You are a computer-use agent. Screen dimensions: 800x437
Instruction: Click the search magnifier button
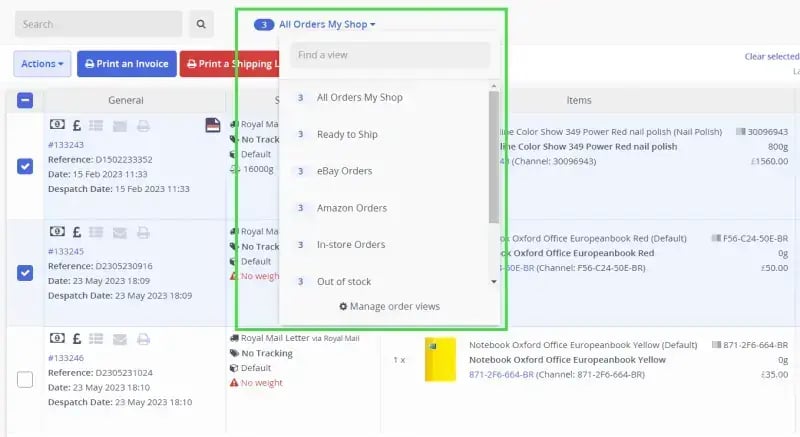click(x=201, y=24)
